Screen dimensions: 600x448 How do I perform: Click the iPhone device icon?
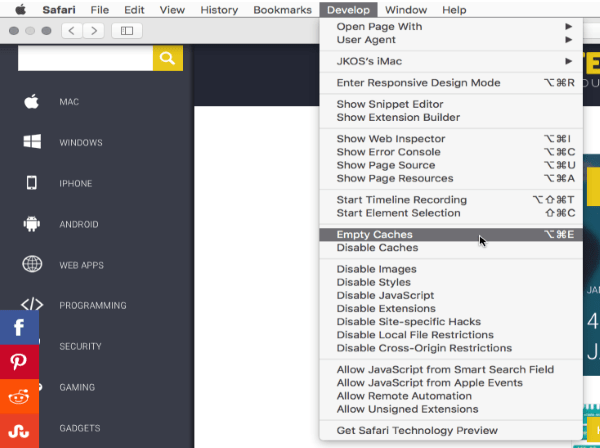(x=32, y=183)
